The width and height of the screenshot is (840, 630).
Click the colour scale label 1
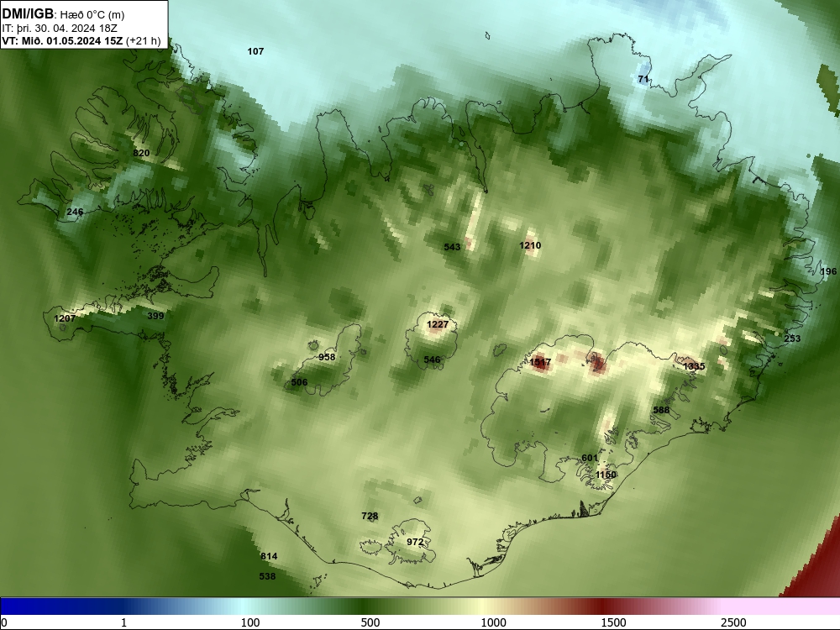pyautogui.click(x=124, y=622)
